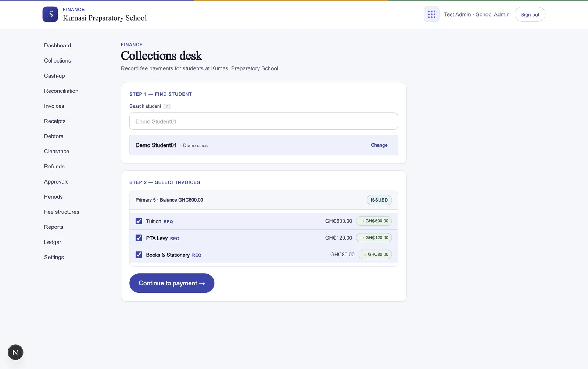Open Cash-up page

pyautogui.click(x=54, y=76)
